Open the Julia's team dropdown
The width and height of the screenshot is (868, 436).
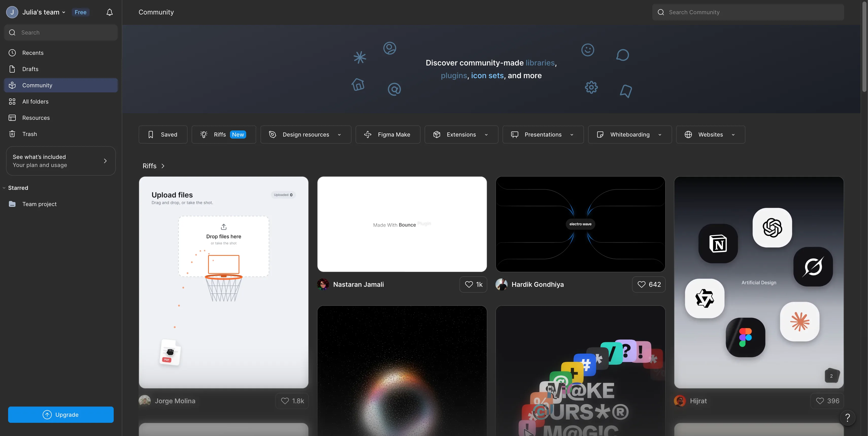(44, 12)
